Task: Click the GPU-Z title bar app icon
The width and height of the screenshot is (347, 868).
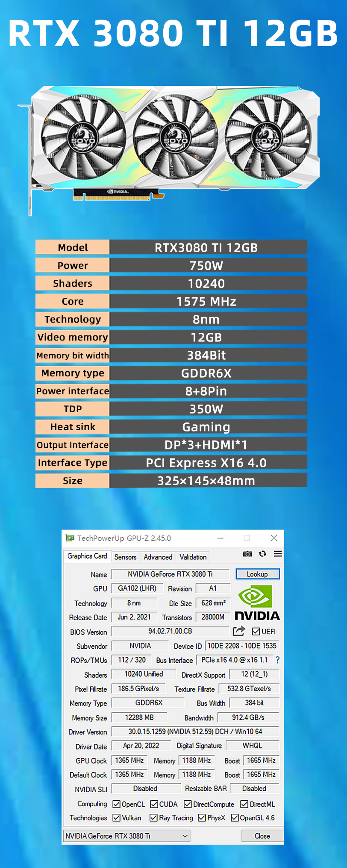Action: (x=70, y=538)
